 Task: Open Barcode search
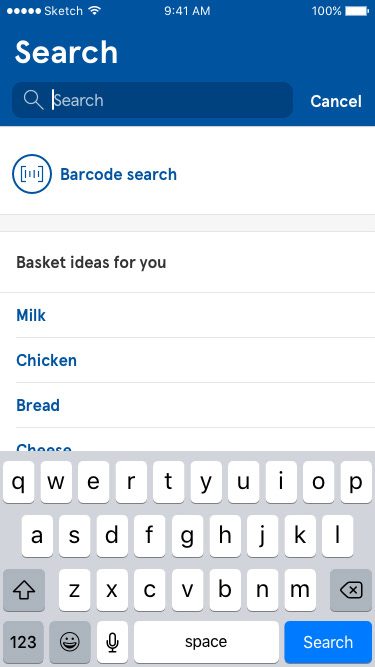[118, 174]
